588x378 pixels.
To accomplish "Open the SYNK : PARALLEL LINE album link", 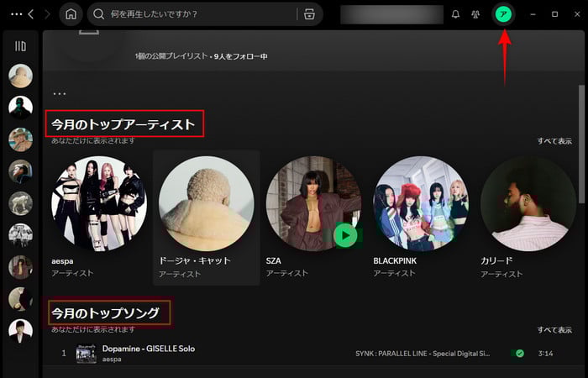I will (x=423, y=354).
